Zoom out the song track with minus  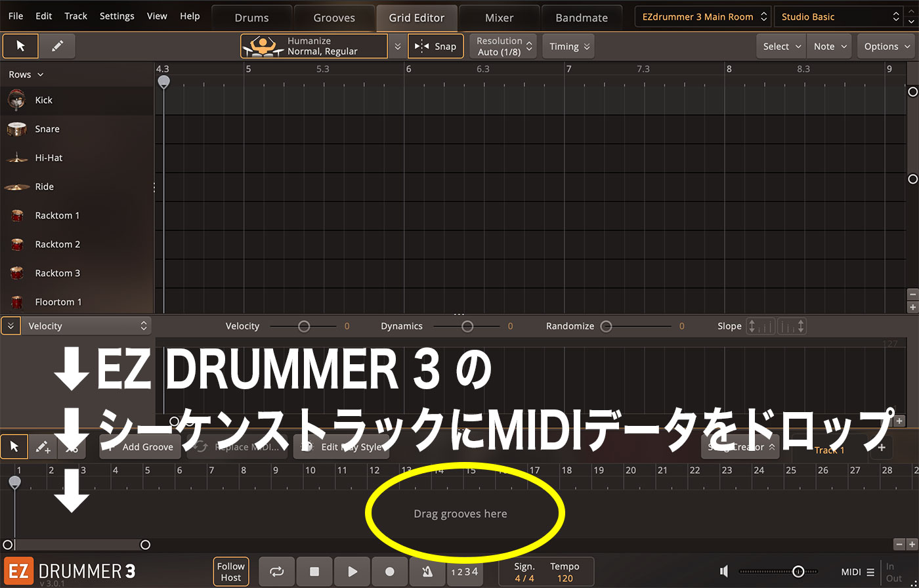pos(899,544)
